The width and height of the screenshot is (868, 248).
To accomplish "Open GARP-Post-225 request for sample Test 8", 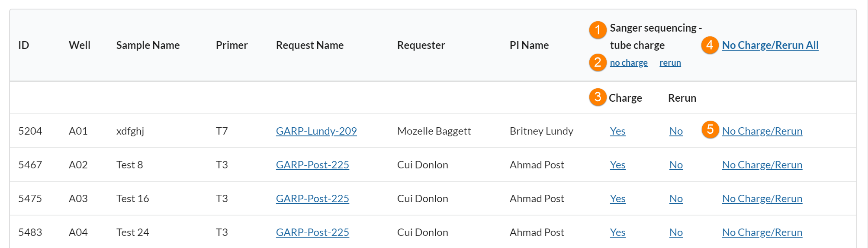I will (x=312, y=164).
